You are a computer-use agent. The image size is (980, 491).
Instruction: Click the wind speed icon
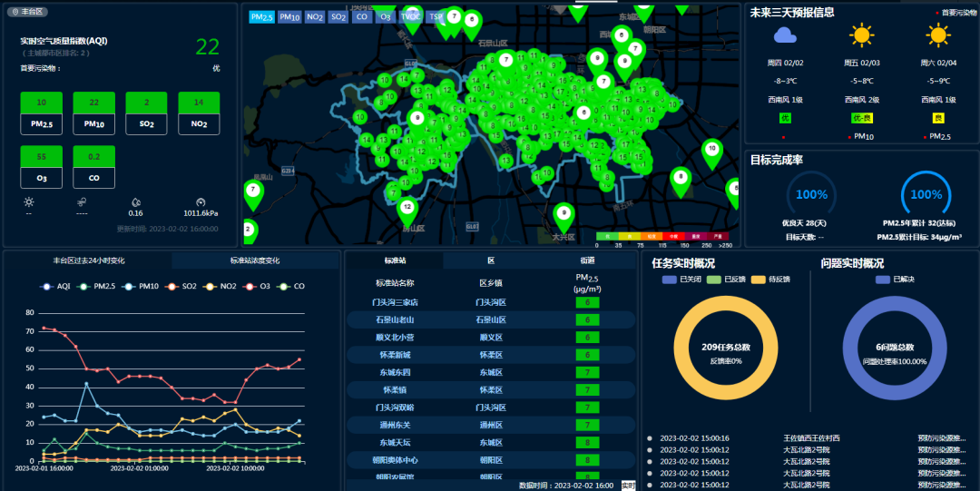point(82,201)
